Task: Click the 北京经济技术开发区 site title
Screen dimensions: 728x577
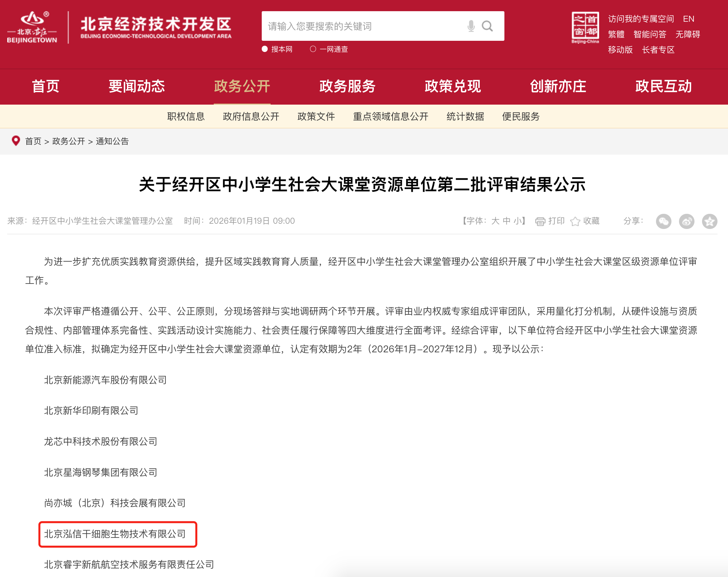Action: (156, 27)
